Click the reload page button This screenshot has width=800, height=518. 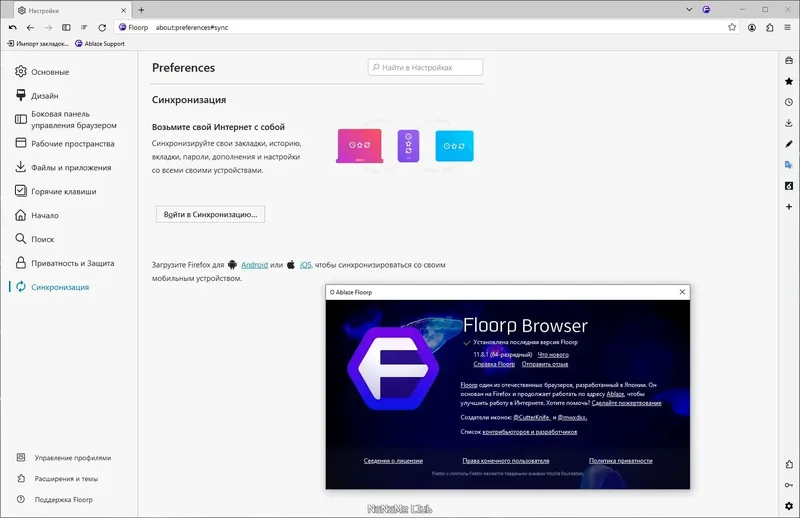click(x=102, y=28)
